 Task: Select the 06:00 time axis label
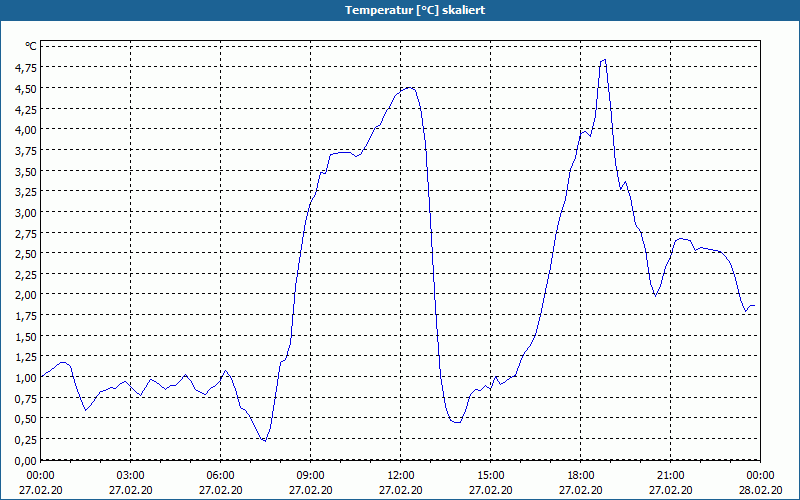pyautogui.click(x=220, y=476)
